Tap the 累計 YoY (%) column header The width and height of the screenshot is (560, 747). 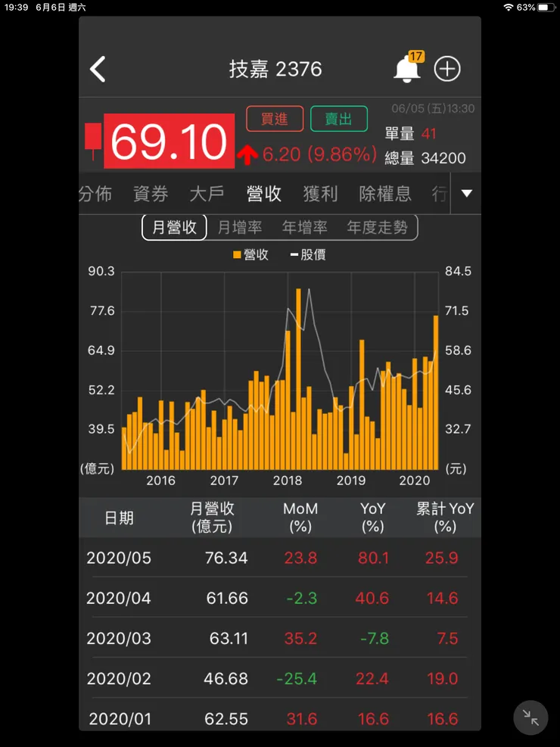pyautogui.click(x=445, y=518)
